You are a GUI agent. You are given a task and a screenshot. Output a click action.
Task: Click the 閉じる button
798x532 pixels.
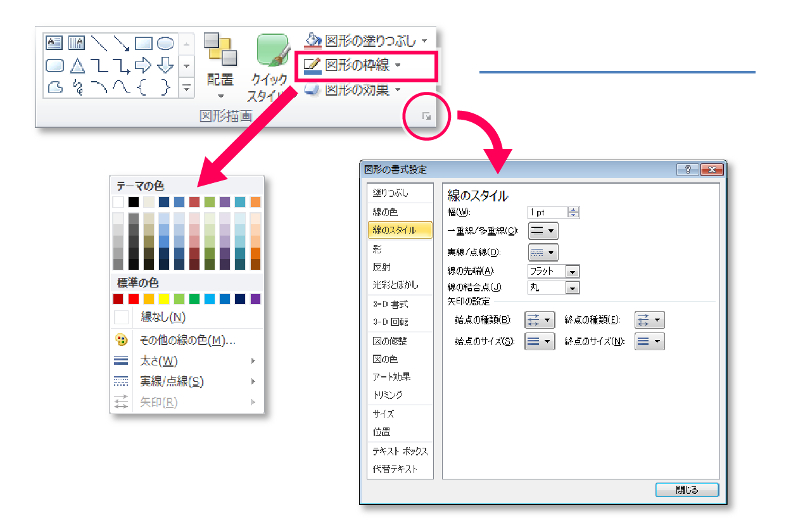(x=687, y=490)
